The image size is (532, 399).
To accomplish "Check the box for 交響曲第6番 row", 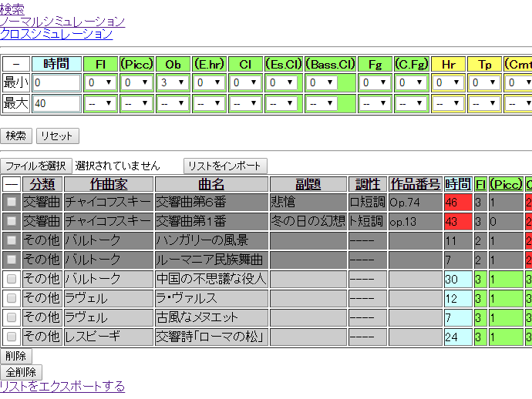I will click(x=12, y=202).
